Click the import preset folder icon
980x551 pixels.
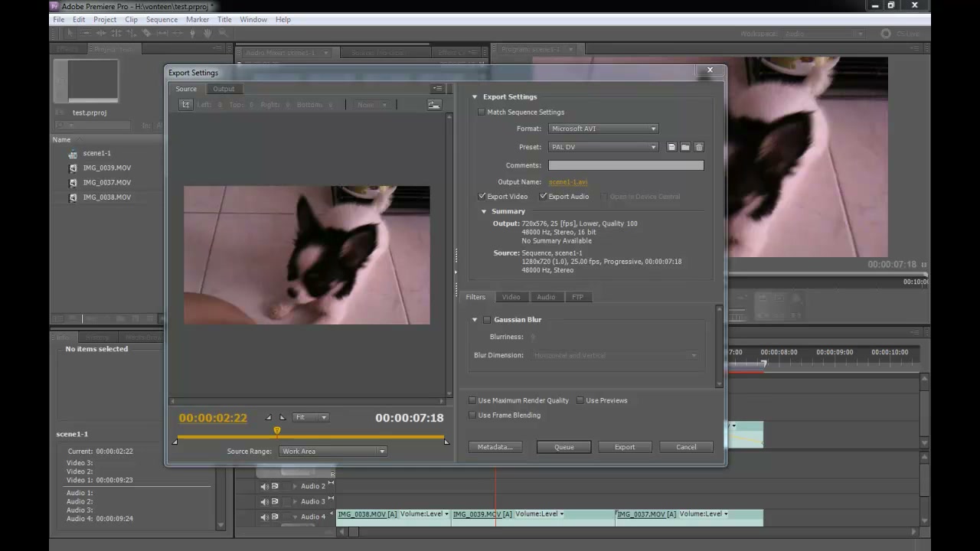685,147
